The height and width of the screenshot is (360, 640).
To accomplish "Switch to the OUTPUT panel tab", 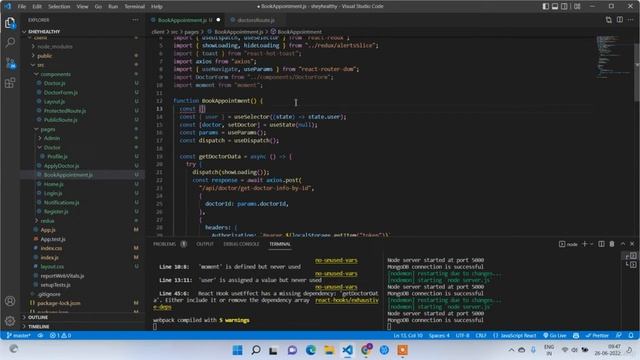I will [205, 244].
